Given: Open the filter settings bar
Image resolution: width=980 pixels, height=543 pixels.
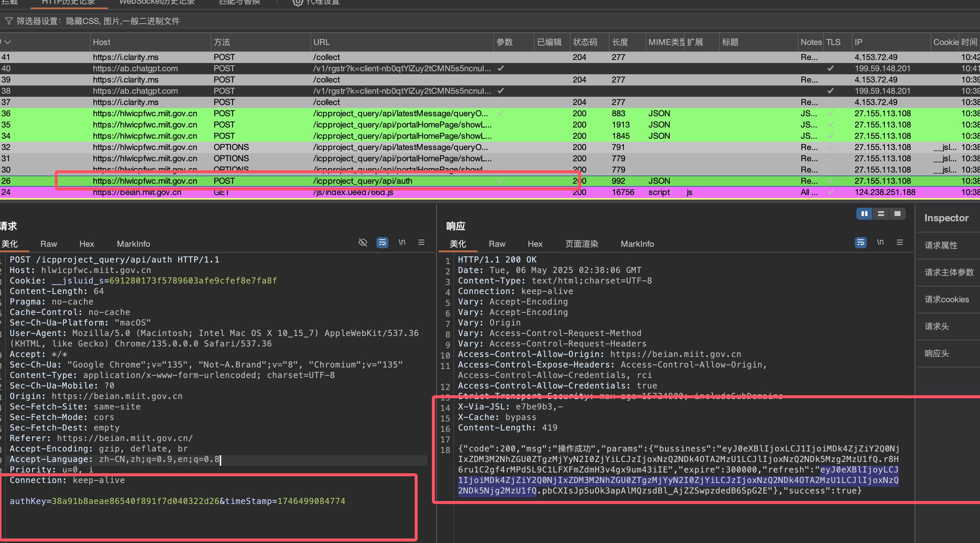Looking at the screenshot, I should click(97, 21).
